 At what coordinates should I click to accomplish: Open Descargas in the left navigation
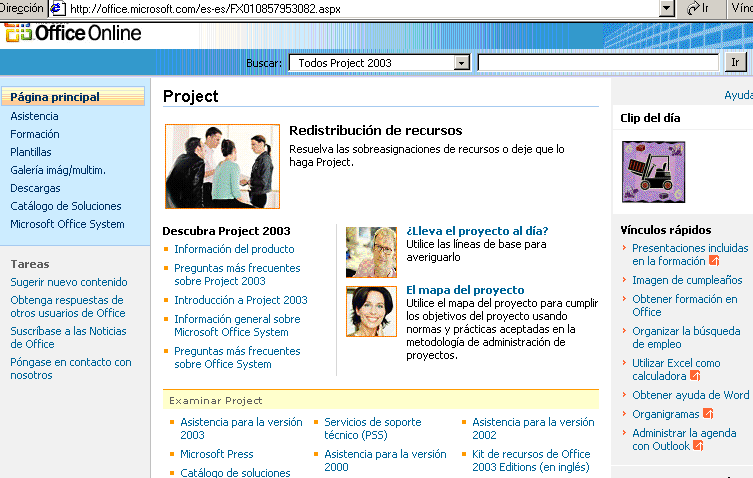pyautogui.click(x=36, y=188)
